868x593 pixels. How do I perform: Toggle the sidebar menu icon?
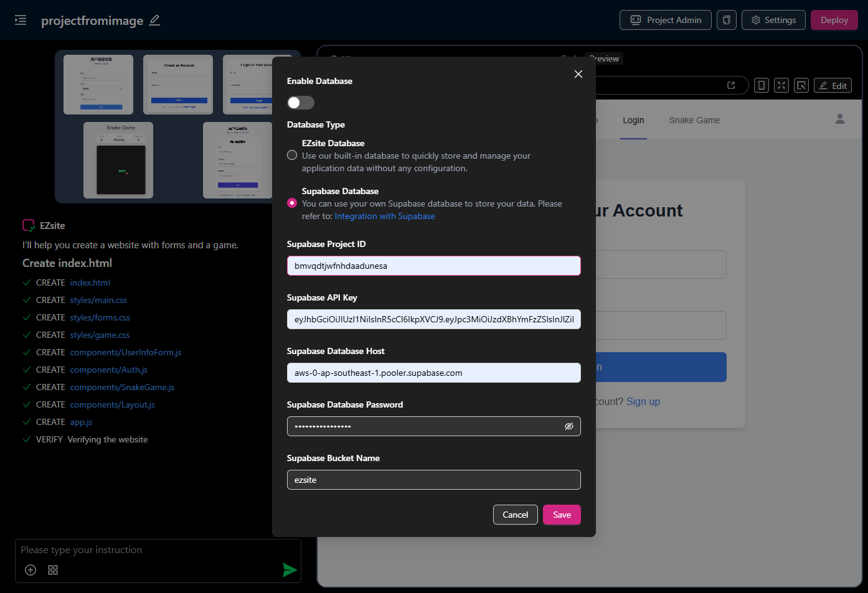pos(21,20)
